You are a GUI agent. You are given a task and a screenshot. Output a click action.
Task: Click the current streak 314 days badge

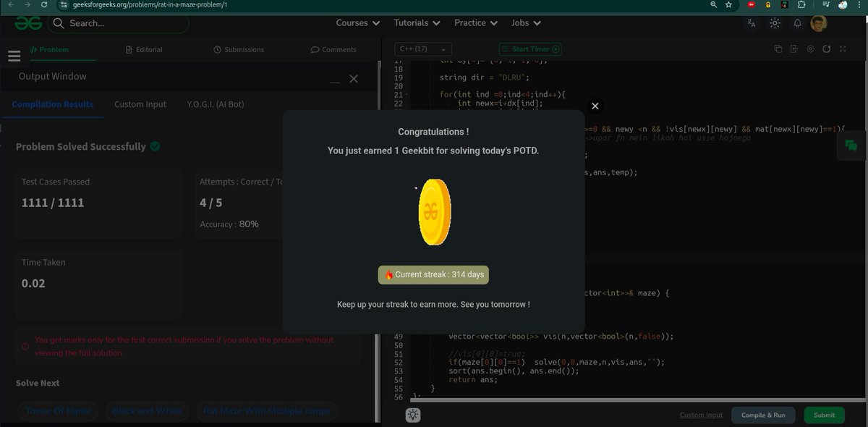[433, 275]
